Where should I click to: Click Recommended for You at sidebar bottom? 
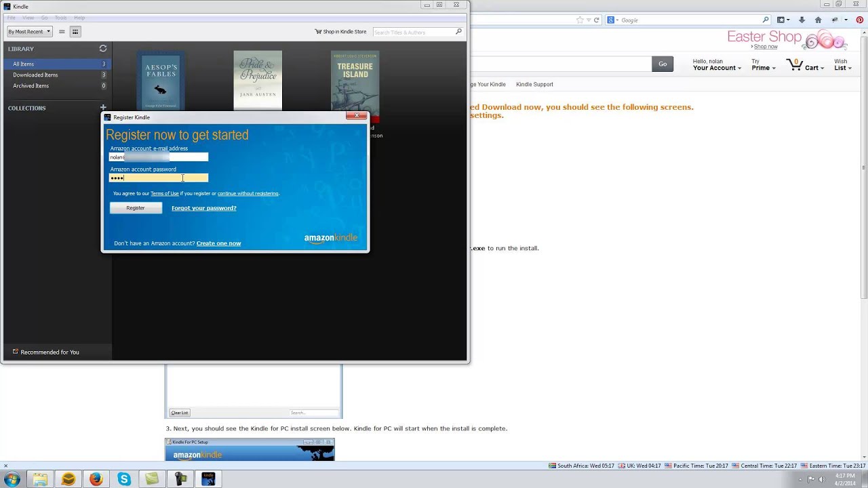(x=50, y=352)
